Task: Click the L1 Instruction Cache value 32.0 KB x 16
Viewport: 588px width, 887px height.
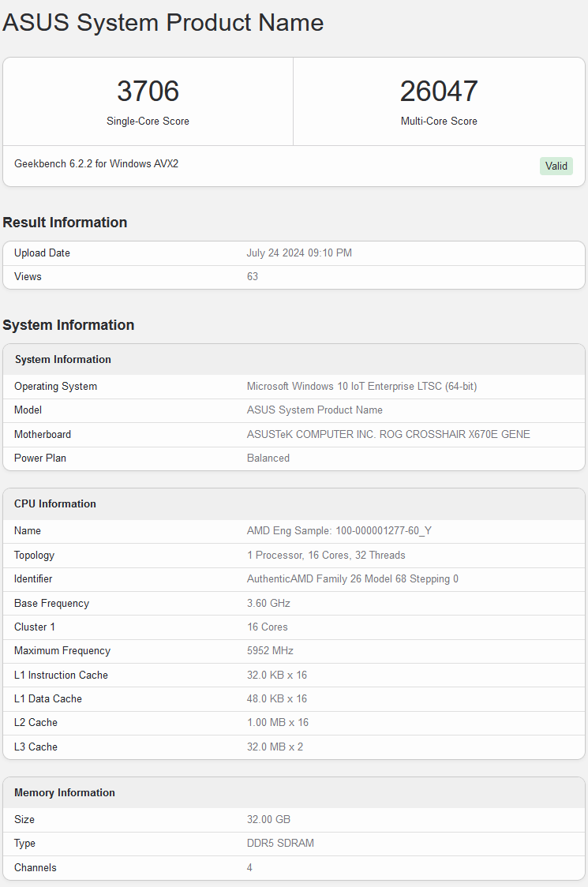Action: pyautogui.click(x=277, y=675)
